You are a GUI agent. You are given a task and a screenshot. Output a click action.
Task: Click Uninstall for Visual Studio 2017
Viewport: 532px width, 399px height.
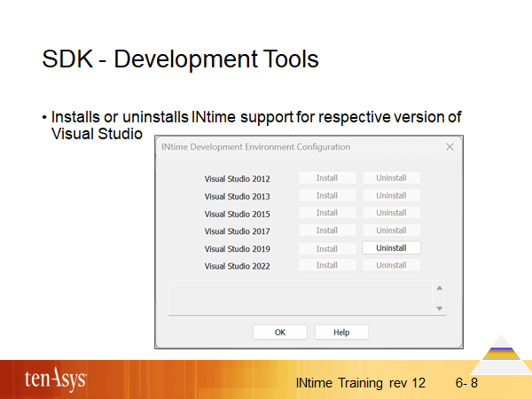coord(391,231)
